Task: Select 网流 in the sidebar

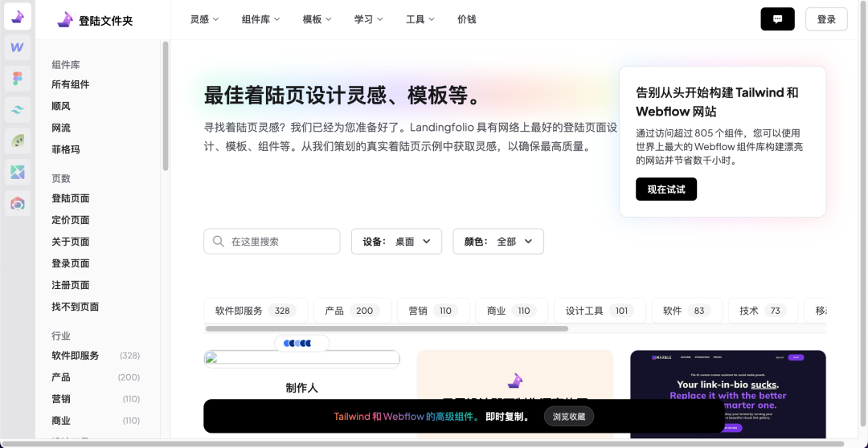Action: (x=61, y=128)
